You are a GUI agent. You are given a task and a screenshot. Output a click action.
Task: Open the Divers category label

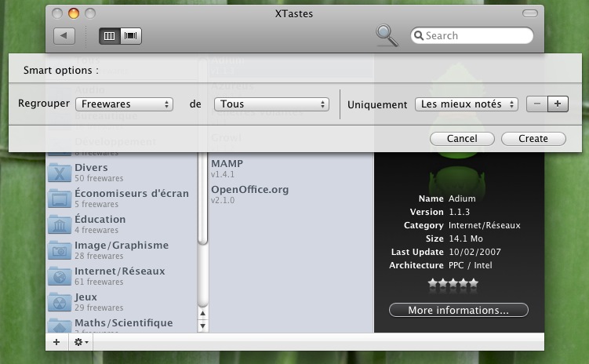pyautogui.click(x=91, y=168)
